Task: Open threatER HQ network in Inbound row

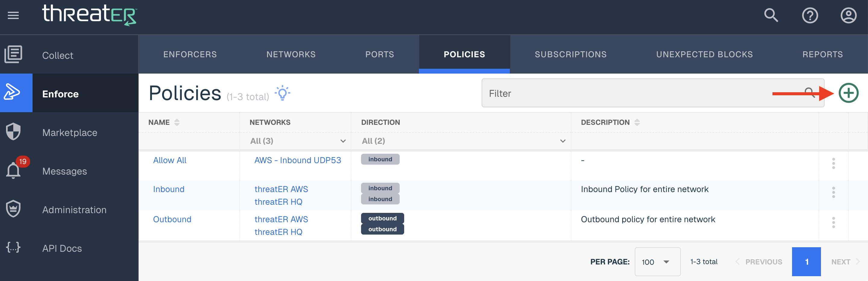Action: tap(278, 202)
